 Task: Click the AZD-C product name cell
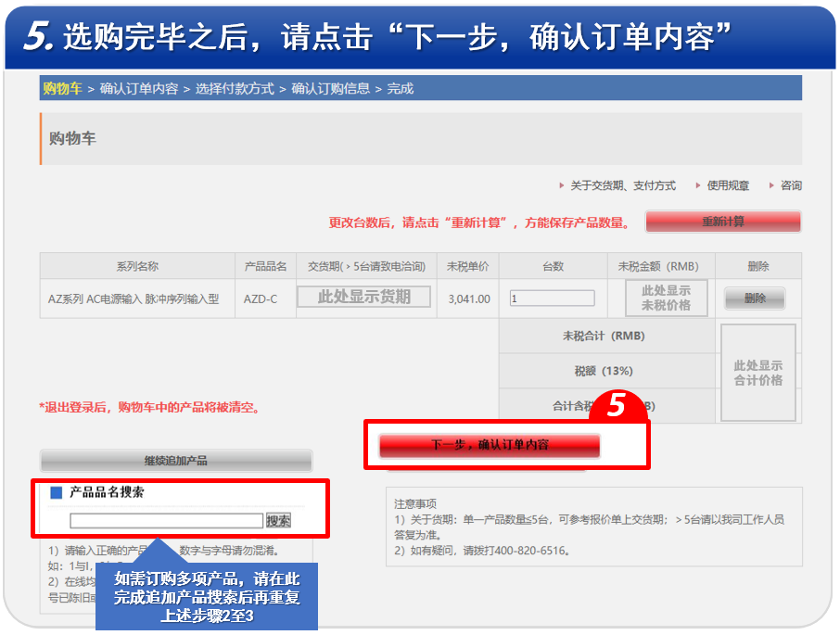pyautogui.click(x=261, y=299)
